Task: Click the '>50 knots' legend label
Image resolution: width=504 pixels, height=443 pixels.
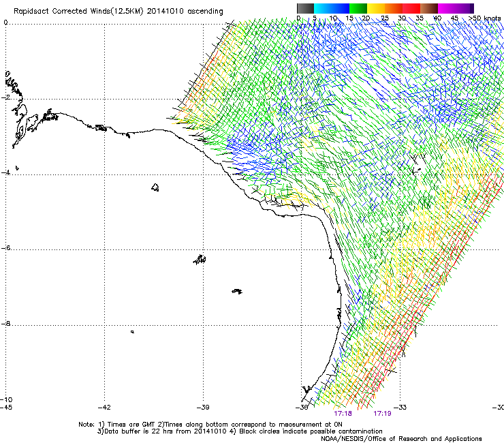Action: pyautogui.click(x=484, y=18)
